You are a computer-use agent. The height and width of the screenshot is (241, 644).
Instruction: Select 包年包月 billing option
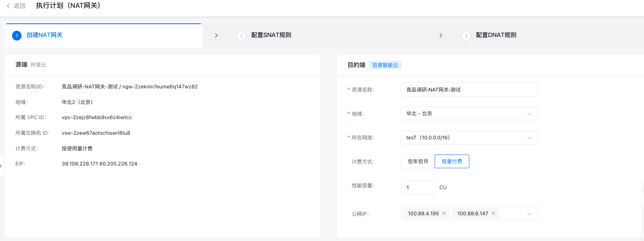pos(418,161)
